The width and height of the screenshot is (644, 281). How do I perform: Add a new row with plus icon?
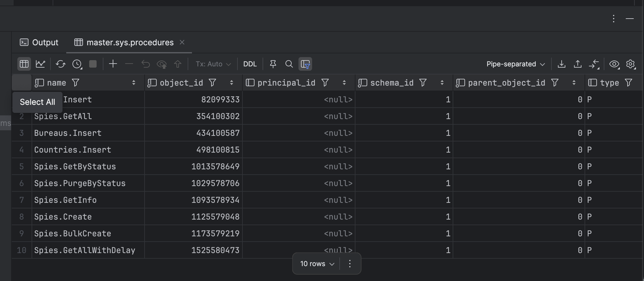[x=113, y=64]
